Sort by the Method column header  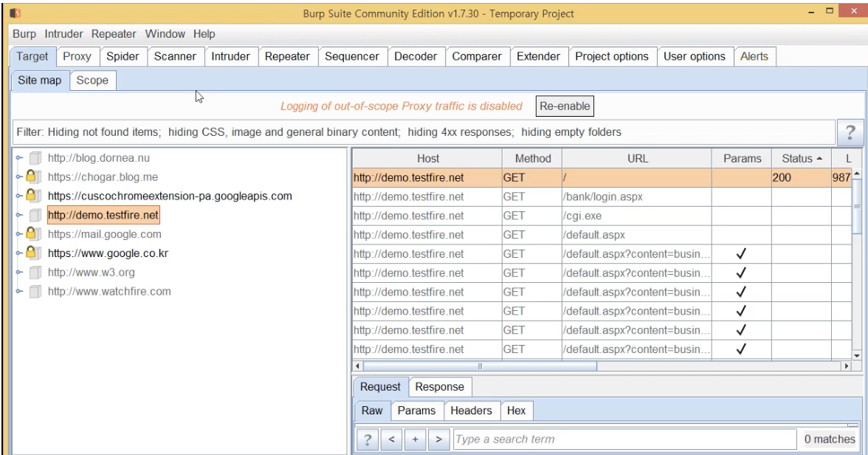pyautogui.click(x=533, y=159)
